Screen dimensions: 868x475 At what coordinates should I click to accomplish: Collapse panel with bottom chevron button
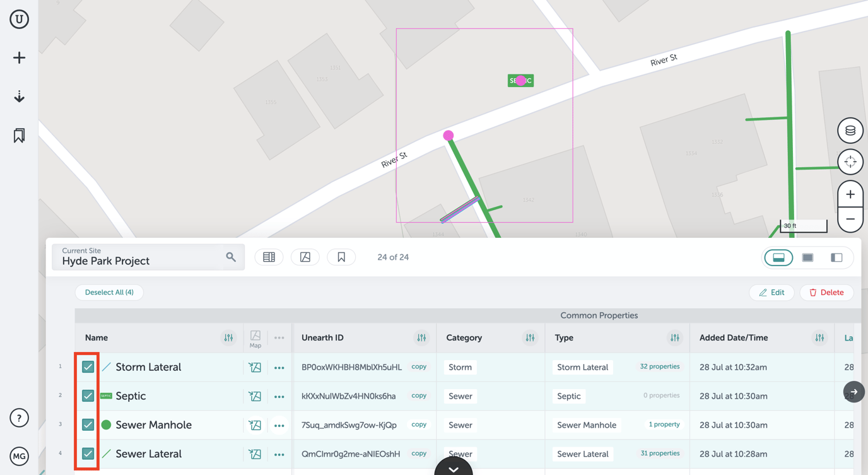point(453,468)
